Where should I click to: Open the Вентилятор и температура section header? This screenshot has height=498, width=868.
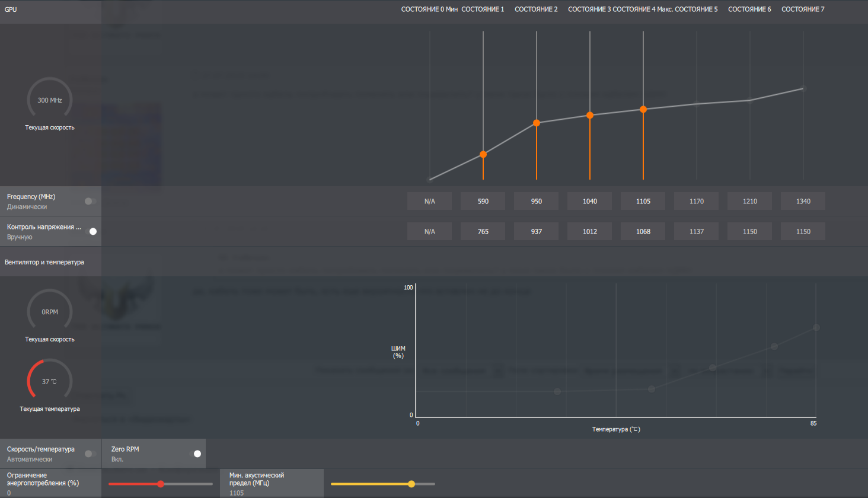(x=44, y=262)
